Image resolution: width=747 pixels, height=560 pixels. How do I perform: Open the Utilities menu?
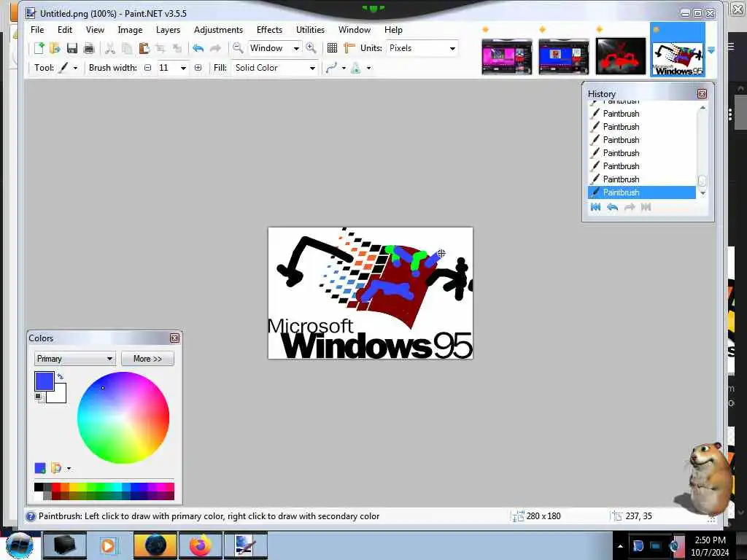[310, 29]
